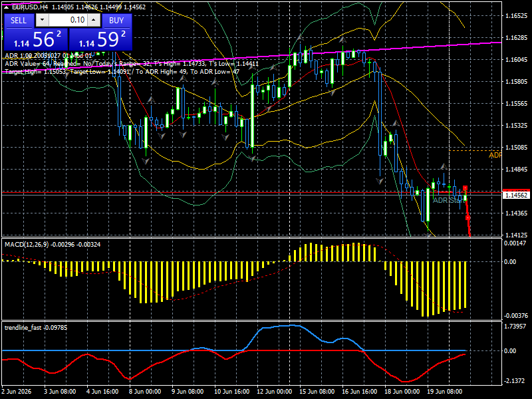The width and height of the screenshot is (532, 399).
Task: Click price scale value 1.15805
Action: pyautogui.click(x=517, y=81)
